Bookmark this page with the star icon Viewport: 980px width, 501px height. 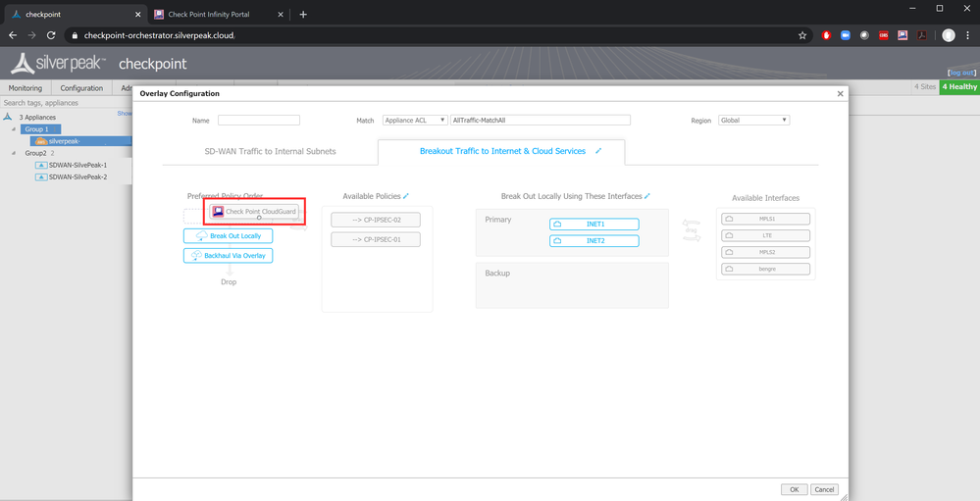click(802, 35)
